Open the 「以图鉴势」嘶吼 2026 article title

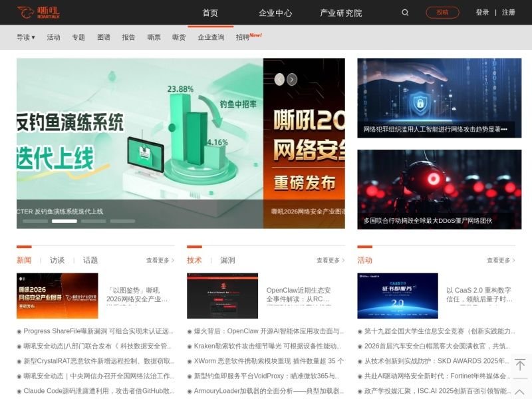click(137, 295)
